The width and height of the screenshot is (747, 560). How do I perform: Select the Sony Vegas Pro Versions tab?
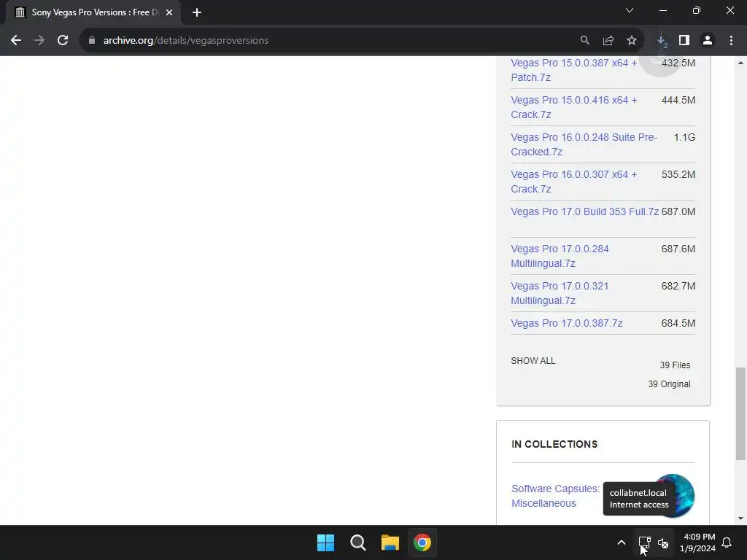point(94,12)
